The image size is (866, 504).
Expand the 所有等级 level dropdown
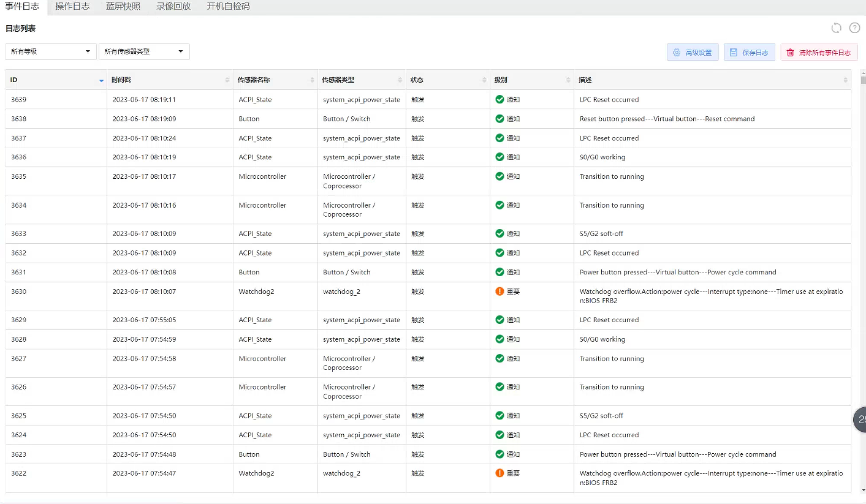tap(51, 51)
